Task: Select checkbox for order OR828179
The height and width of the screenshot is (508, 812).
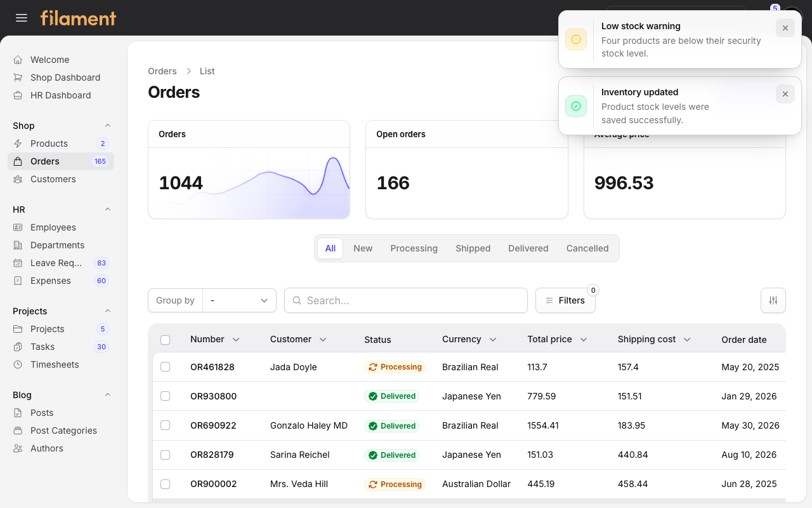Action: (x=166, y=455)
